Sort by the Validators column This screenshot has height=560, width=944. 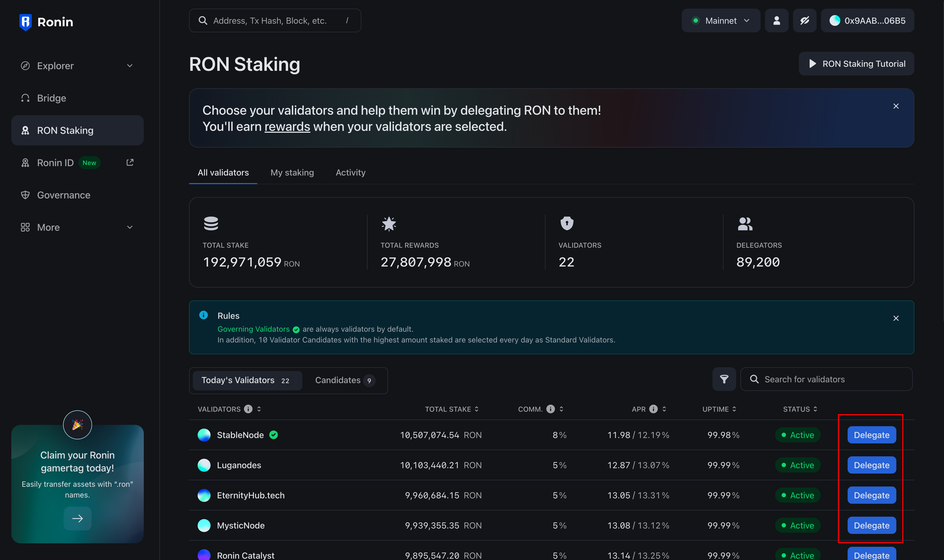[259, 409]
